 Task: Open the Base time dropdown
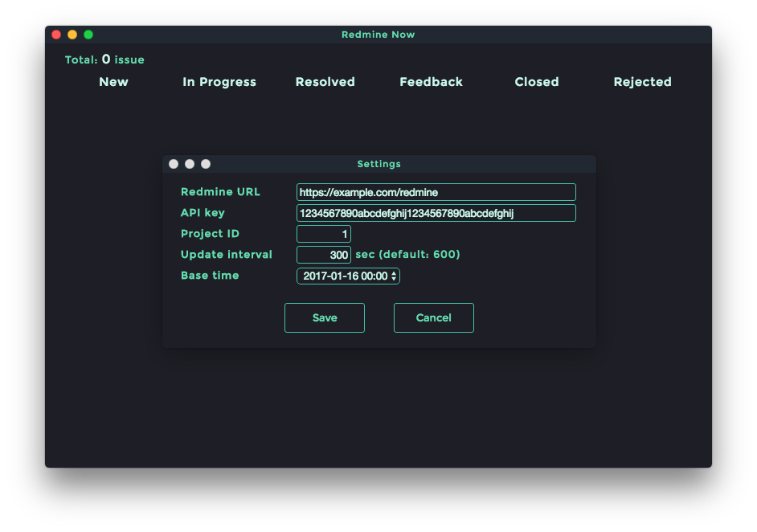348,276
